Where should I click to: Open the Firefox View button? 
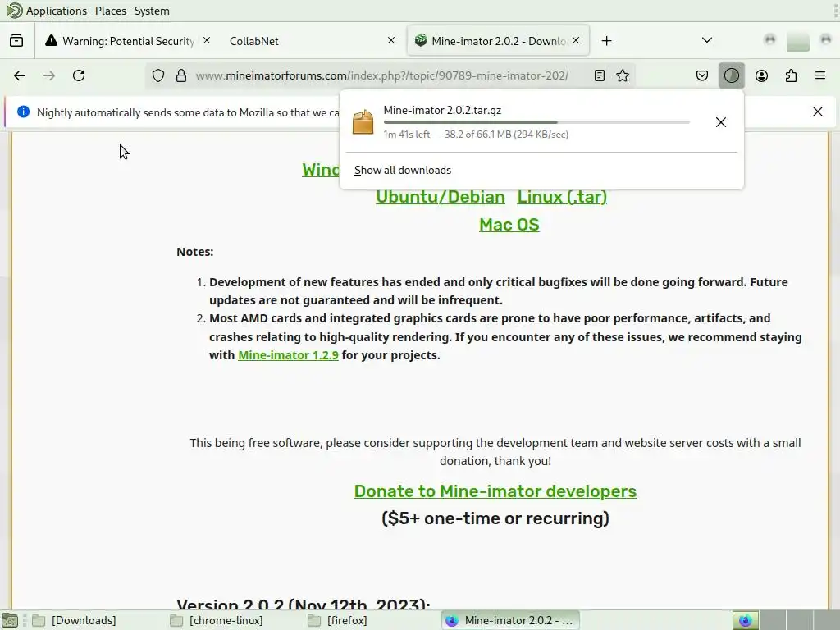pyautogui.click(x=16, y=41)
